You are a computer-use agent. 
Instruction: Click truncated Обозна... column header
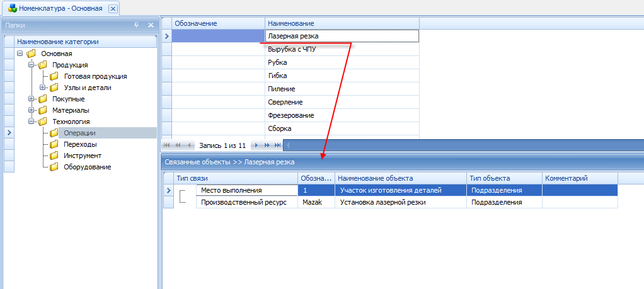(x=316, y=179)
